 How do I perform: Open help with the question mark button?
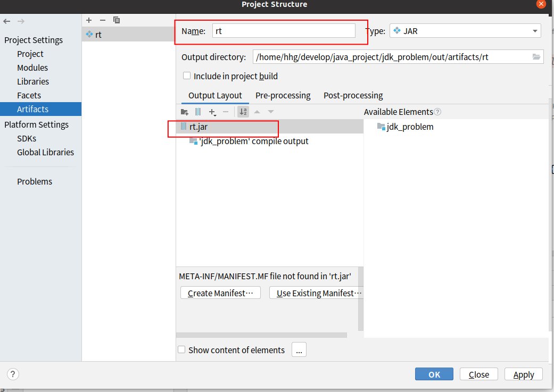(x=13, y=374)
